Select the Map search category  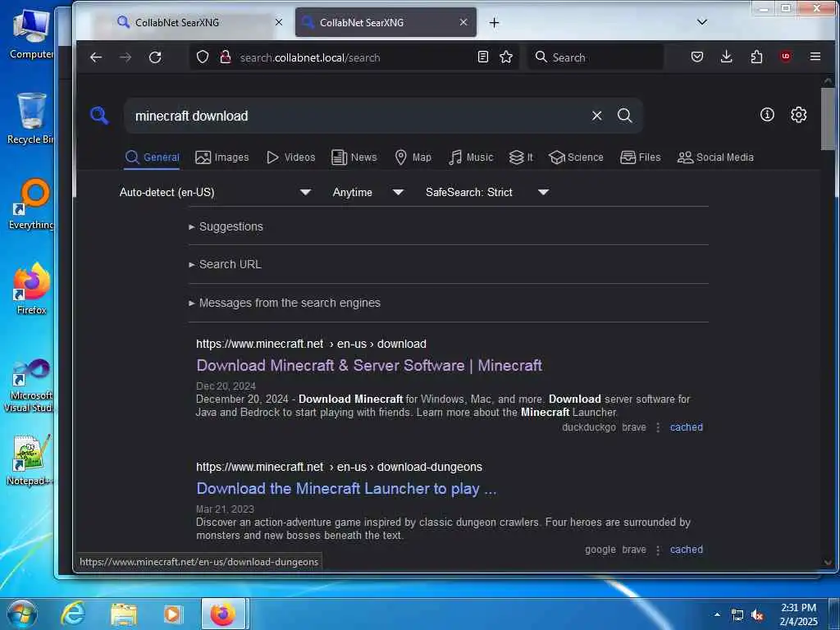[413, 157]
